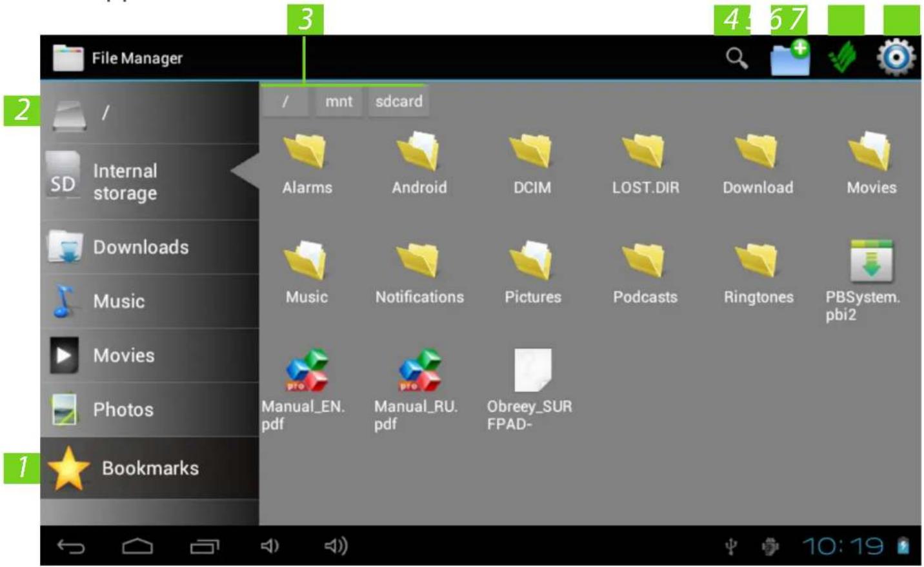
Task: Go to root '/' in the sidebar
Action: click(150, 113)
